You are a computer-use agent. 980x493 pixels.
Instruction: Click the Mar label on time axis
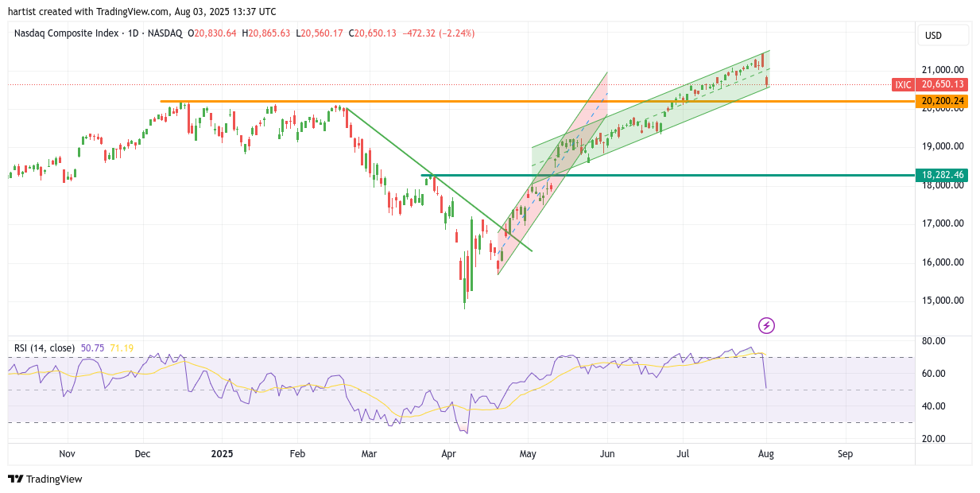click(369, 454)
